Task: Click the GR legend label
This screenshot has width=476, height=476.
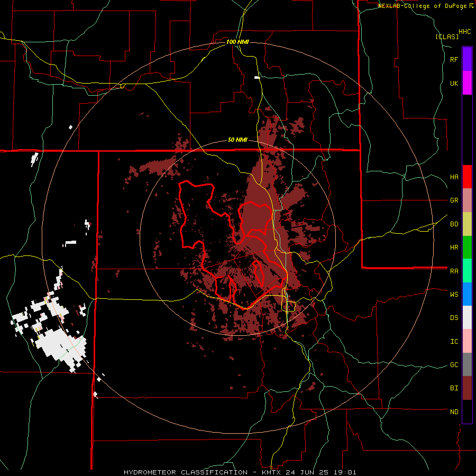Action: pyautogui.click(x=454, y=200)
